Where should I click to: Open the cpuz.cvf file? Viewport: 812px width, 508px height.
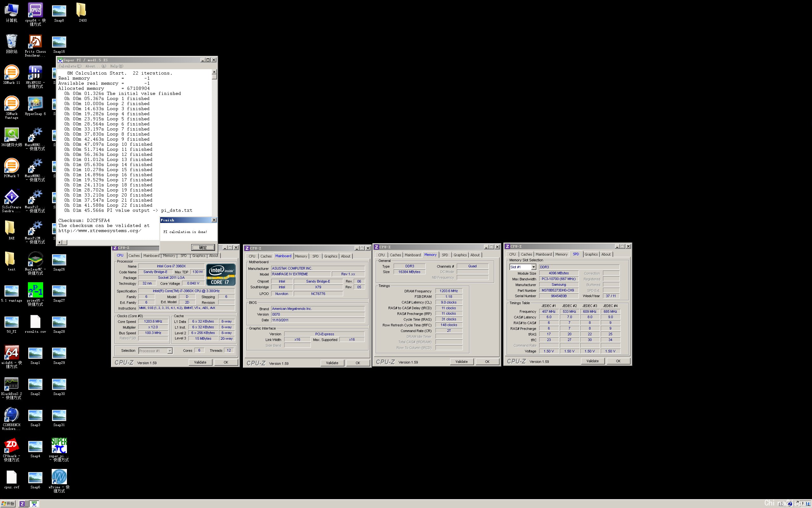[11, 479]
